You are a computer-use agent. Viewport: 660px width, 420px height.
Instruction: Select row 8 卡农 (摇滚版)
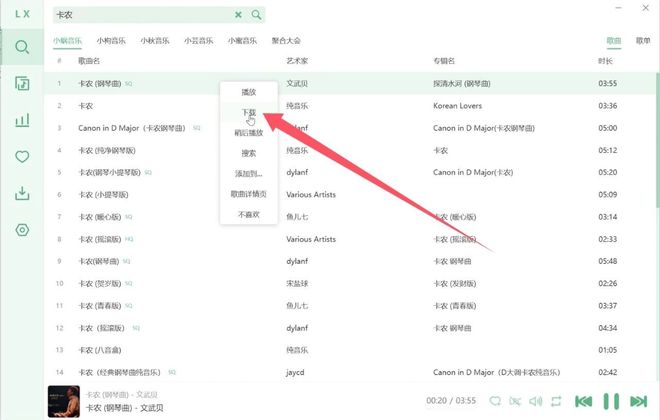(350, 239)
